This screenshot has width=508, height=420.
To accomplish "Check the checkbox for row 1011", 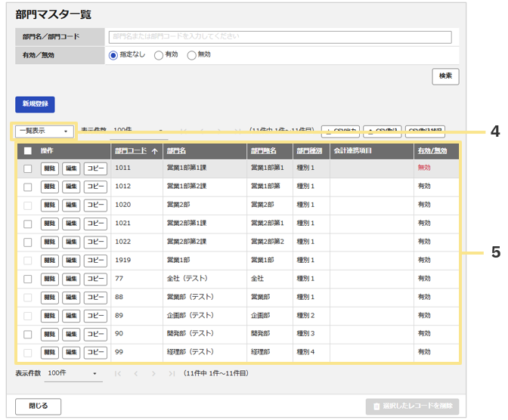I will point(28,168).
